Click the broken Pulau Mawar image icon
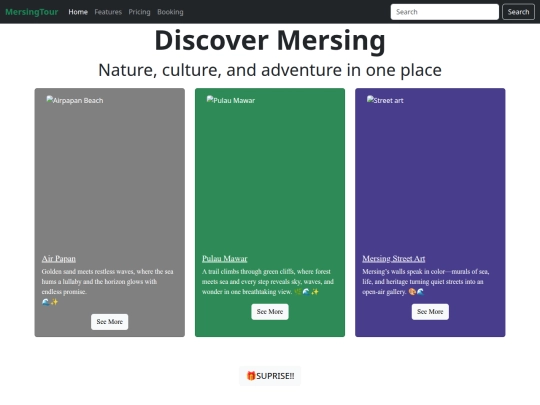 [210, 100]
